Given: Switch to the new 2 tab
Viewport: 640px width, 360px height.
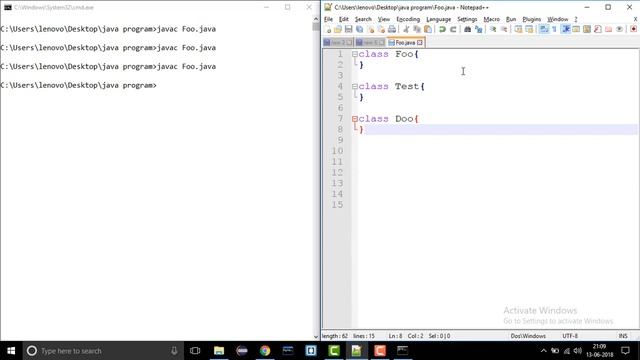Looking at the screenshot, I should (x=338, y=42).
